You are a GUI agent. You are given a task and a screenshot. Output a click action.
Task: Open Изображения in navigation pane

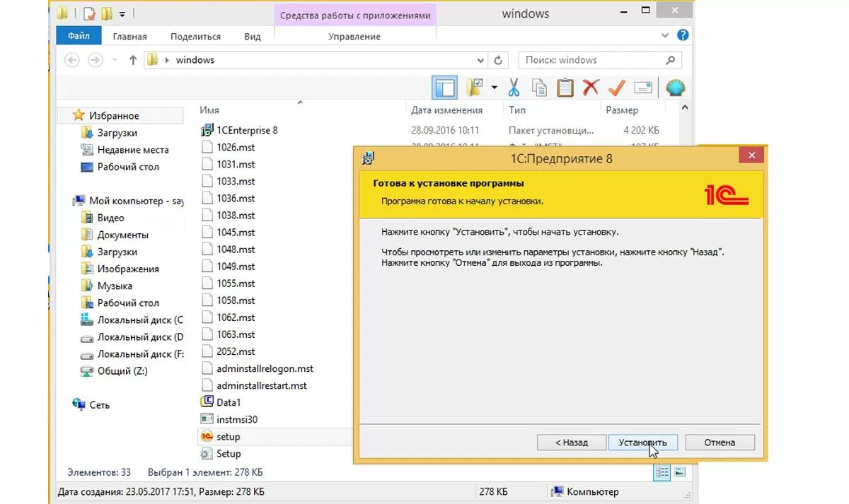[x=128, y=269]
